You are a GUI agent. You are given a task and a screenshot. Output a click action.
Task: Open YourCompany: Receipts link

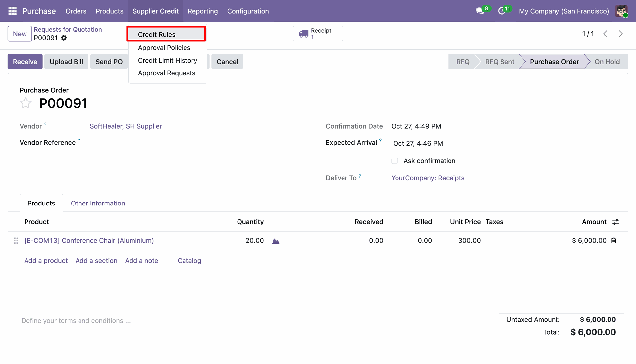tap(428, 178)
